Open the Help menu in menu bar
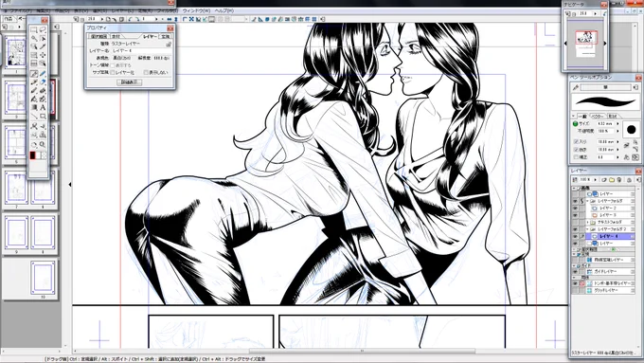The height and width of the screenshot is (363, 644). pyautogui.click(x=224, y=11)
